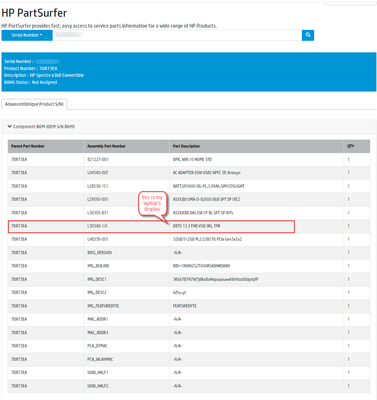Click the L04540-007 assembly part number
377x400 pixels.
98,173
